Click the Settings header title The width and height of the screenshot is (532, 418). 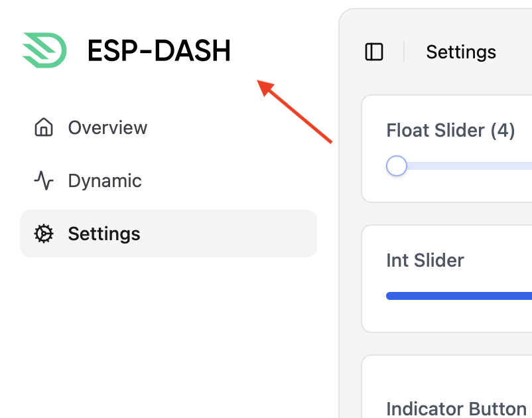pos(461,52)
